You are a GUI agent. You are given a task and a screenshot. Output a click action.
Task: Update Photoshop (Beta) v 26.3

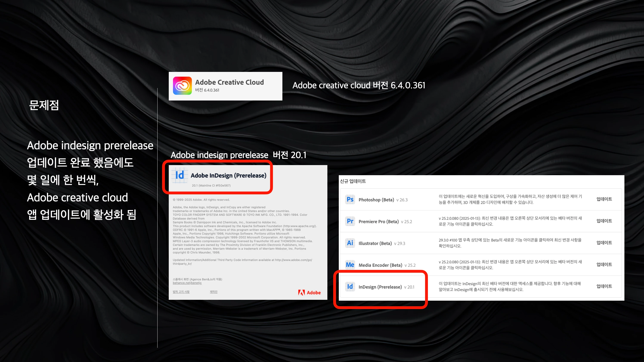[x=604, y=199]
